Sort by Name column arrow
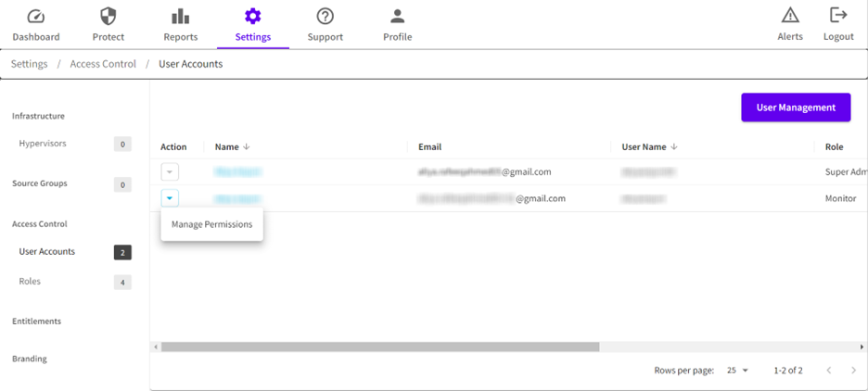The width and height of the screenshot is (868, 391). point(247,146)
